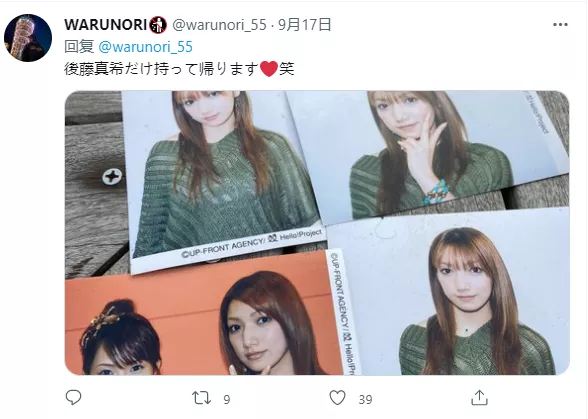Image resolution: width=588 pixels, height=419 pixels.
Task: Open the three-dot more options menu
Action: coord(560,25)
